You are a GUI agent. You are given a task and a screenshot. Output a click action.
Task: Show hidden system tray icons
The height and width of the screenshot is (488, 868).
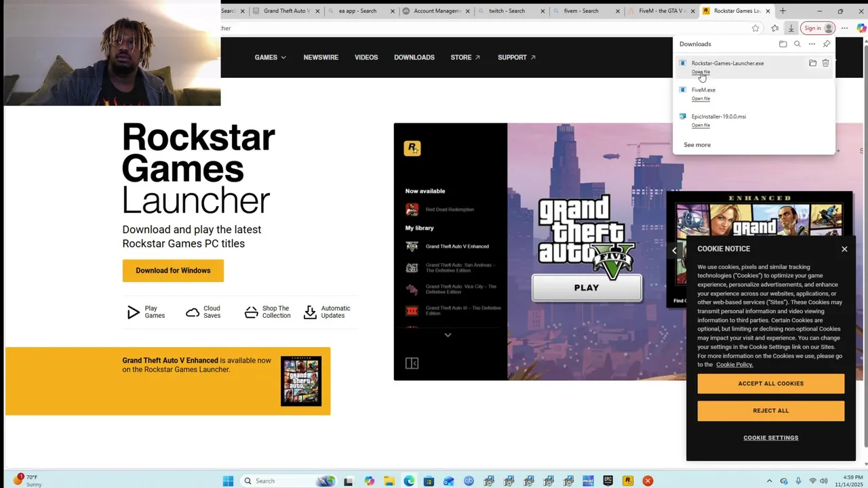[768, 481]
